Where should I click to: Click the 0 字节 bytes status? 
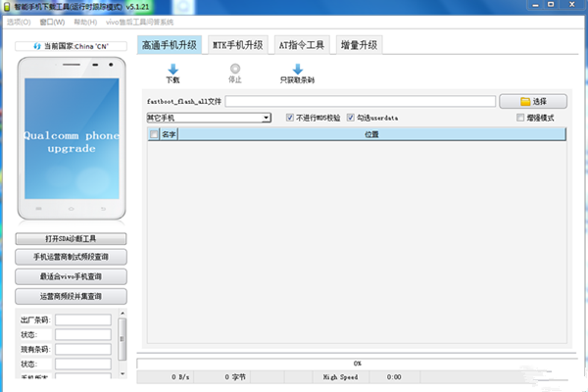coord(235,377)
